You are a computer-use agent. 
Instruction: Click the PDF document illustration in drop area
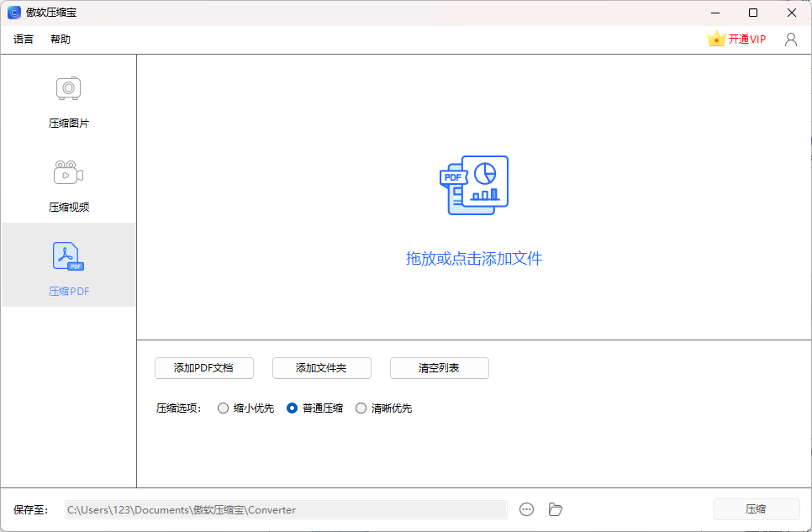click(x=474, y=185)
